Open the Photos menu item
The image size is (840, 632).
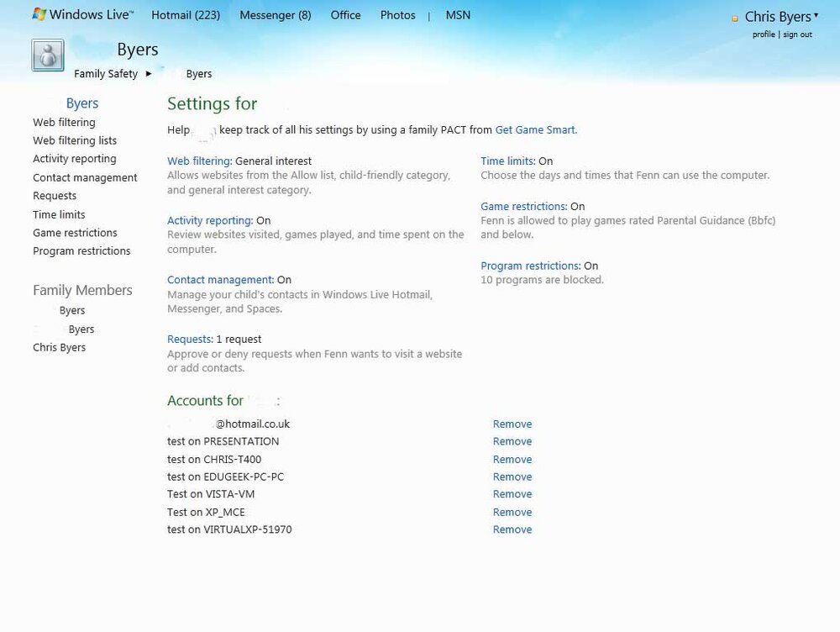pos(397,15)
